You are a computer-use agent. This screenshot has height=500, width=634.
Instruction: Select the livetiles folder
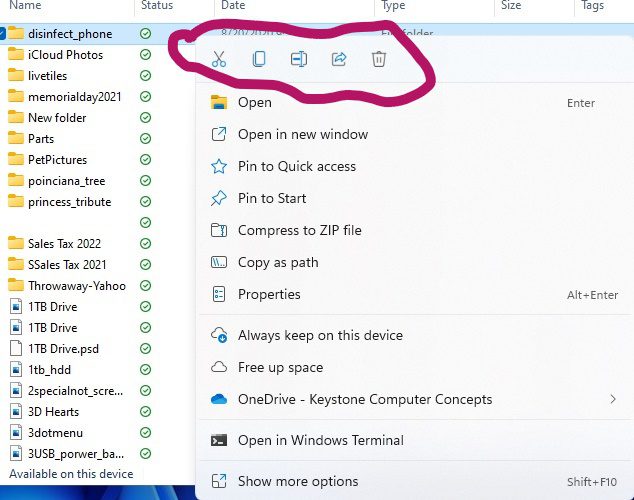tap(47, 76)
